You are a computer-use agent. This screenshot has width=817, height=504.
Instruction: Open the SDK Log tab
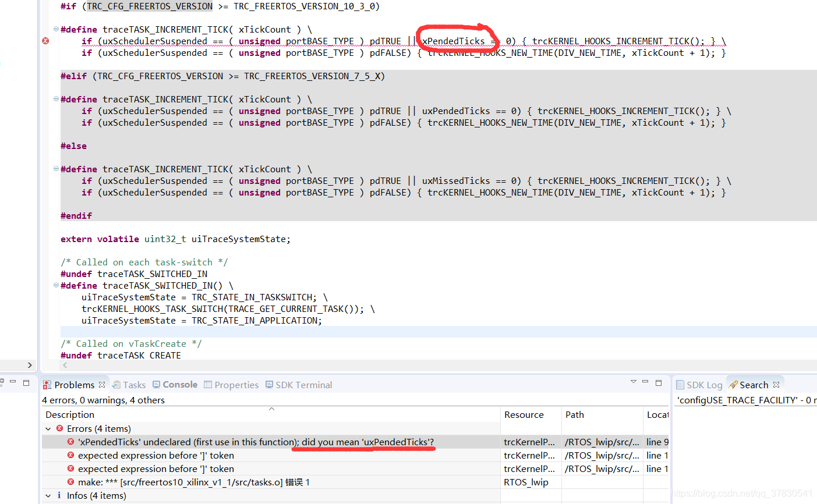point(699,385)
